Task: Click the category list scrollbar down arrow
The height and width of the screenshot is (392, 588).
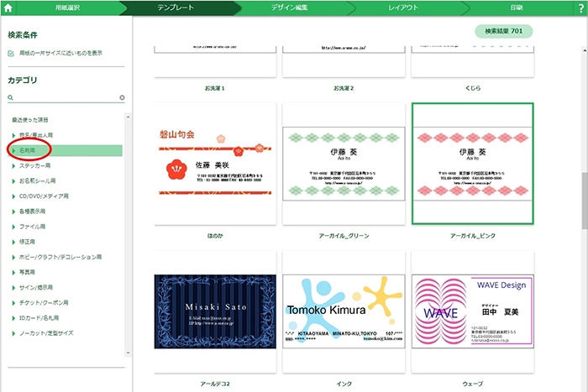Action: tap(128, 353)
